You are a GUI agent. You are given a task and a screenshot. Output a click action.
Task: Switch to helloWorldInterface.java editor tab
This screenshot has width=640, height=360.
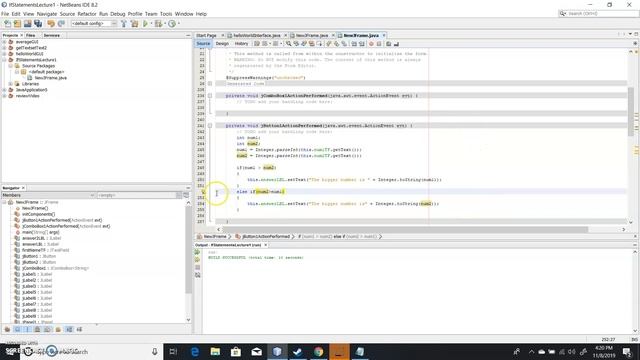point(257,36)
